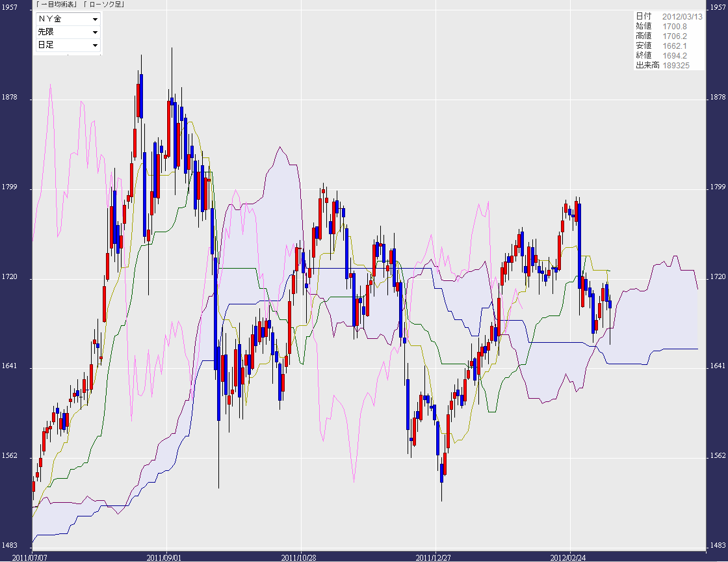Click the 出来高 volume value 189325
The width and height of the screenshot is (728, 562).
click(x=676, y=65)
